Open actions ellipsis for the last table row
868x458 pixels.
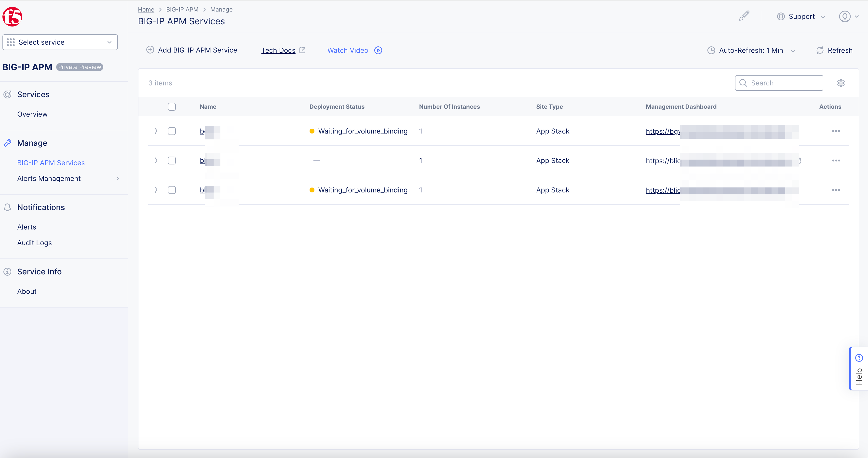(836, 190)
